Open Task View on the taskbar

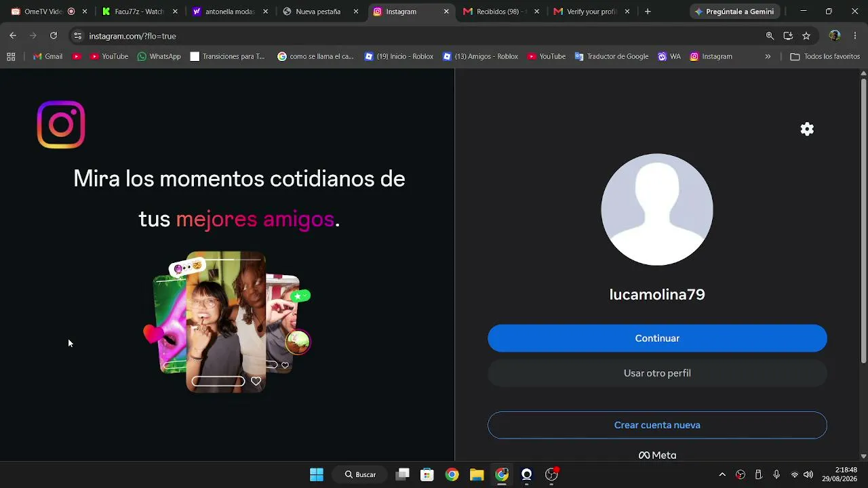click(x=403, y=474)
